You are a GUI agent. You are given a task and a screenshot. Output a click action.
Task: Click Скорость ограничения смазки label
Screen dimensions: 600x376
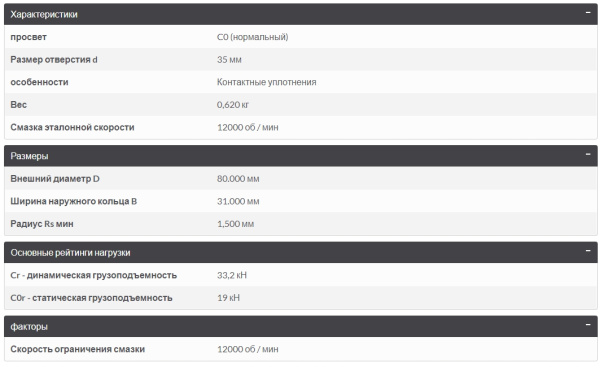coord(78,349)
